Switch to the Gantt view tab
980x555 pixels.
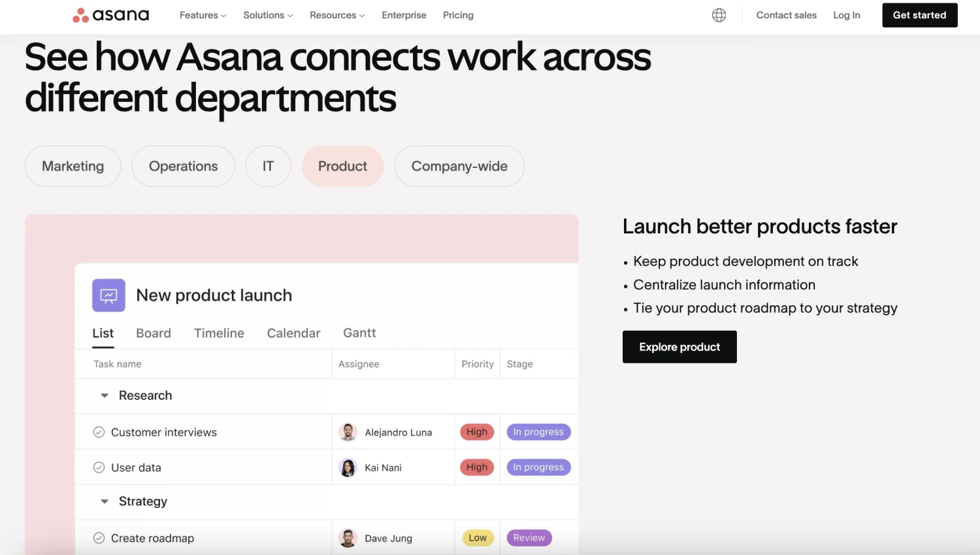[359, 333]
